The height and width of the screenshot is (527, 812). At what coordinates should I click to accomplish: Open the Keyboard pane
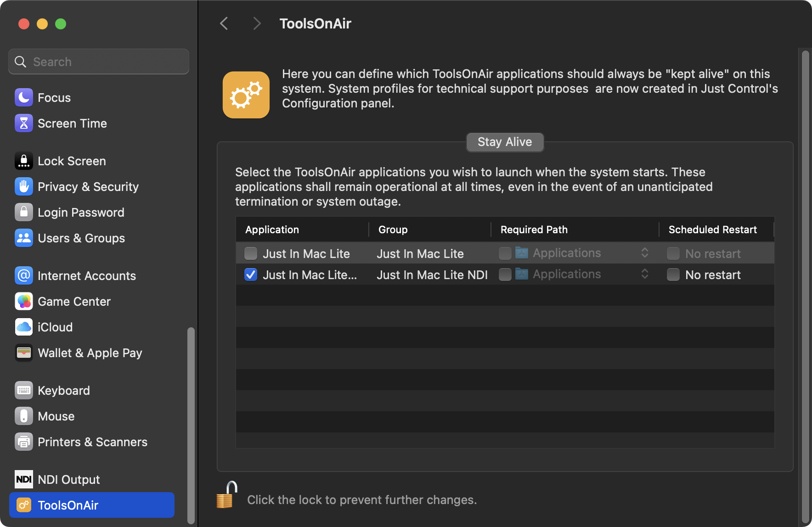[x=92, y=390]
